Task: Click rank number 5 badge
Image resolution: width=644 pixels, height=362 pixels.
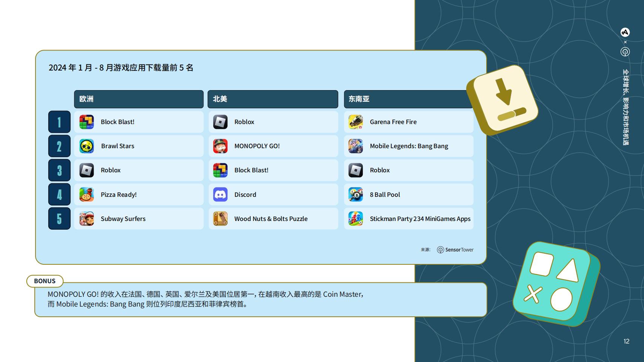Action: point(59,219)
